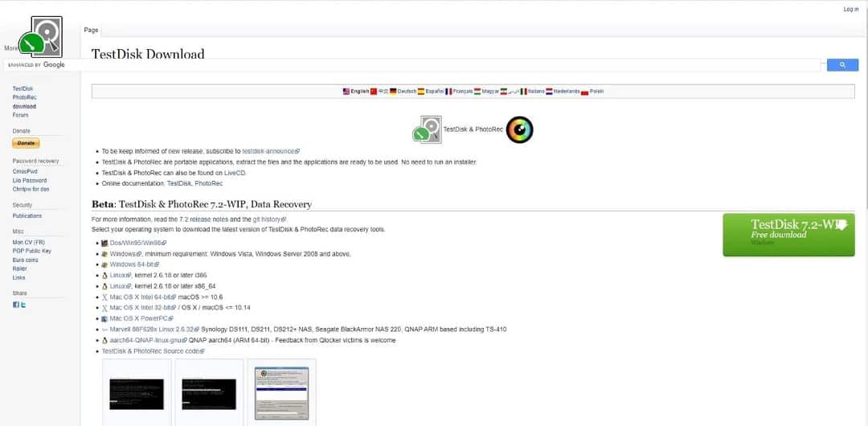
Task: Click the Windows icon before Windows 64-bit
Action: pyautogui.click(x=104, y=264)
